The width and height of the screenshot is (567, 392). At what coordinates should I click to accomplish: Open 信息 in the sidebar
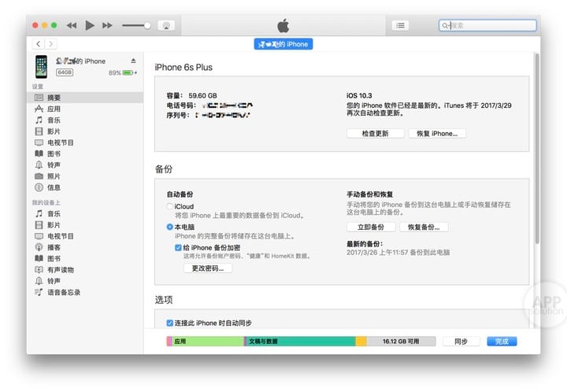85,187
